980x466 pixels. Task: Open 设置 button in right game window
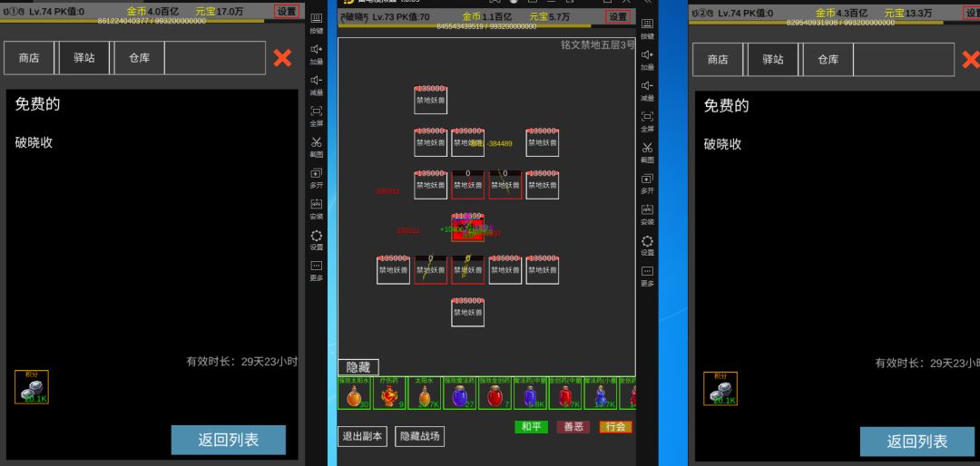(971, 13)
